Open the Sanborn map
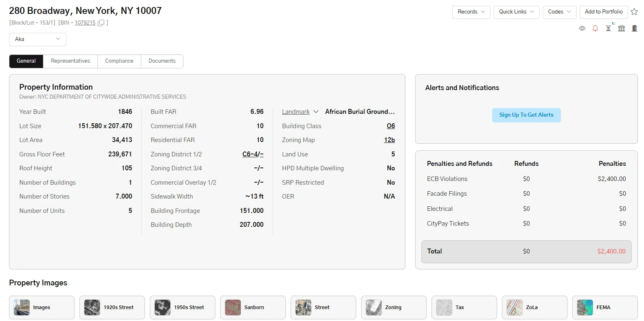Screen dimensions: 644x321 pos(253,307)
